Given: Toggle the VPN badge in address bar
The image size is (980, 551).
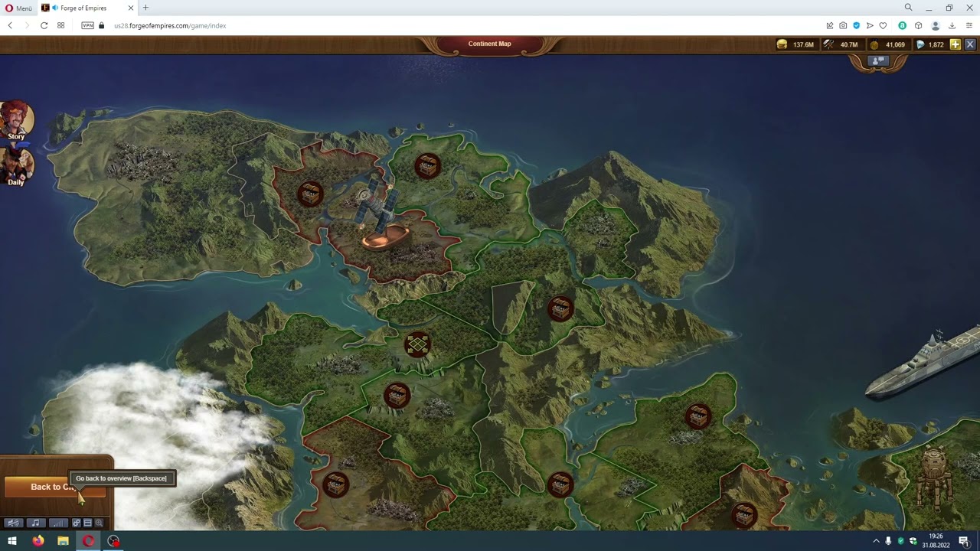Looking at the screenshot, I should click(x=87, y=25).
